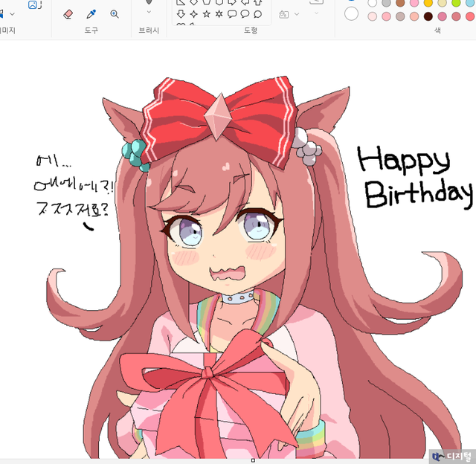The image size is (476, 464).
Task: Pick the dark brown color swatch
Action: (x=428, y=16)
